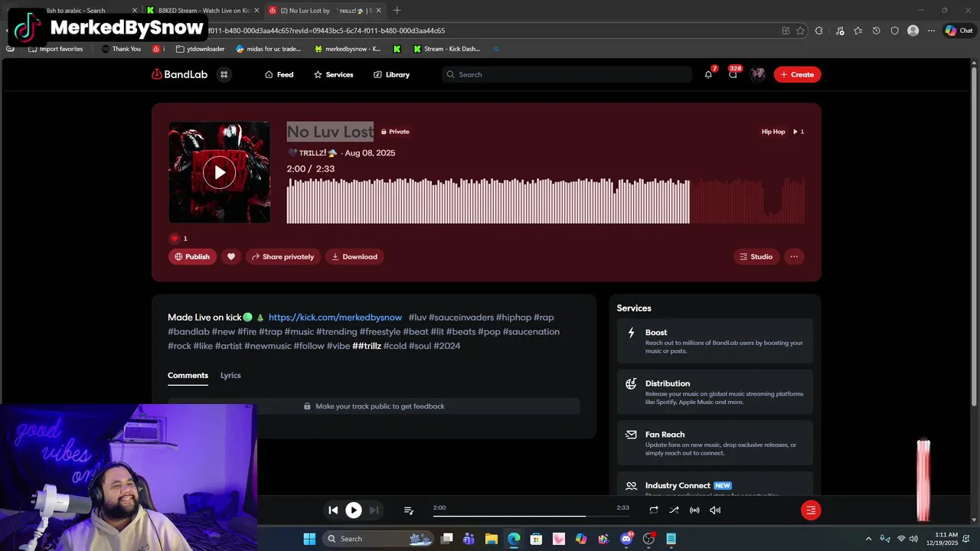Skip to next track in player
Screen dimensions: 980x551
pos(374,510)
